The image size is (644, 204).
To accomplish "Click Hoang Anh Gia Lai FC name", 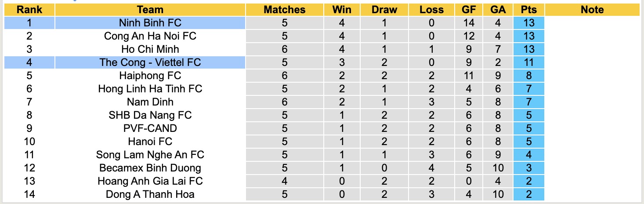I will [x=150, y=181].
